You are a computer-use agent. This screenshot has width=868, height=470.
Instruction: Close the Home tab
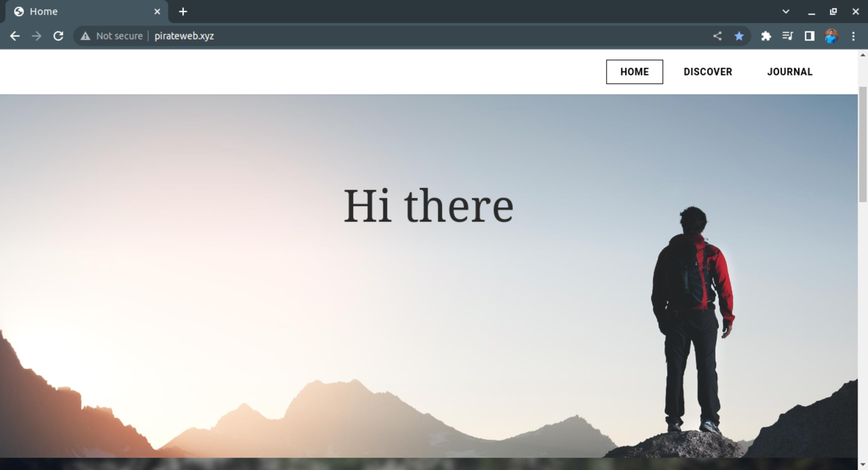pyautogui.click(x=157, y=12)
